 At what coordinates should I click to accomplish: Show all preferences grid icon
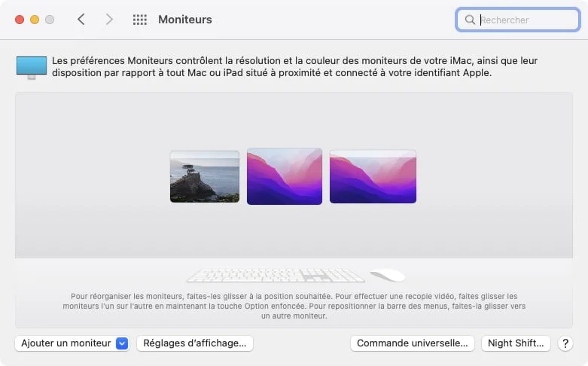(140, 20)
